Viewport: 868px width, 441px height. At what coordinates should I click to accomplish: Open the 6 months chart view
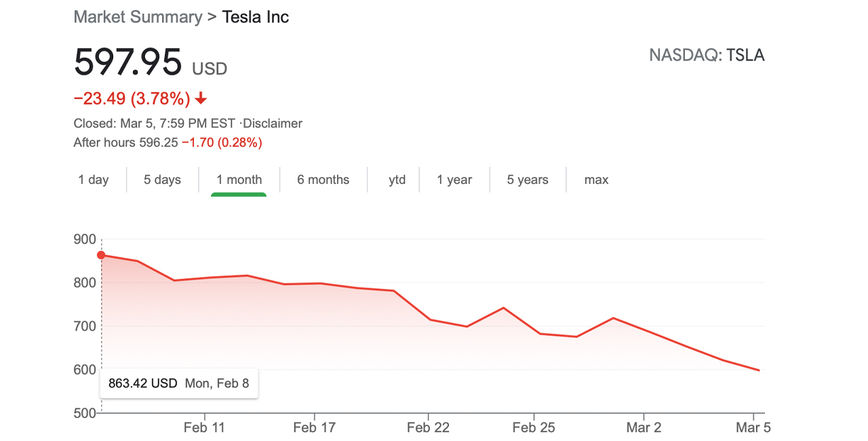point(323,180)
